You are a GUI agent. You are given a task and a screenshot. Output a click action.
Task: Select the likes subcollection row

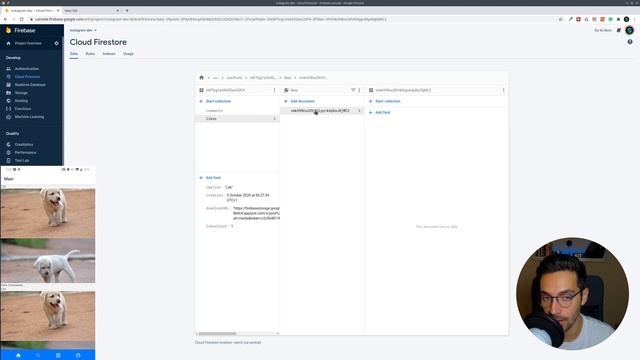click(237, 118)
